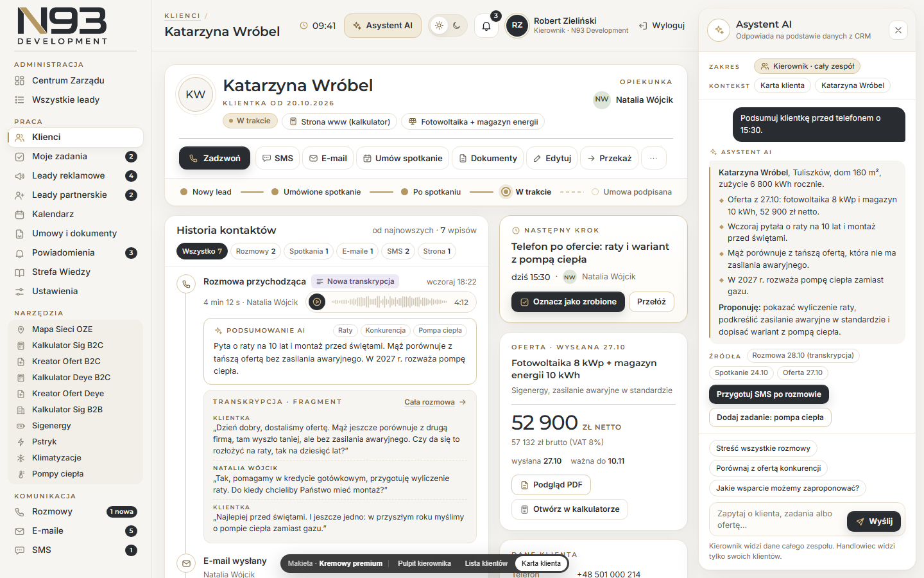Select Po spotkaniu pipeline stage
Image resolution: width=924 pixels, height=578 pixels.
431,192
